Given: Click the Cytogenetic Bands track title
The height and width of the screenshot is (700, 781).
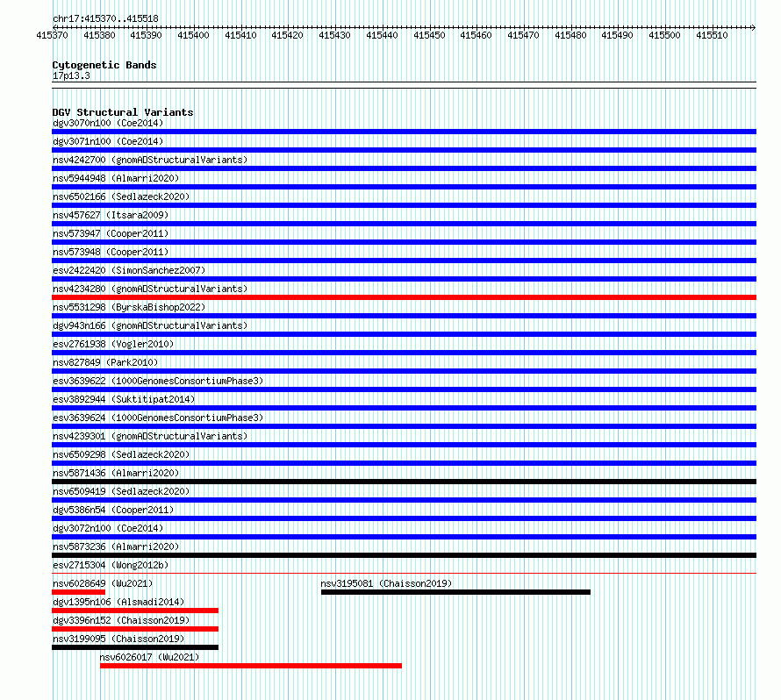Looking at the screenshot, I should (x=104, y=65).
